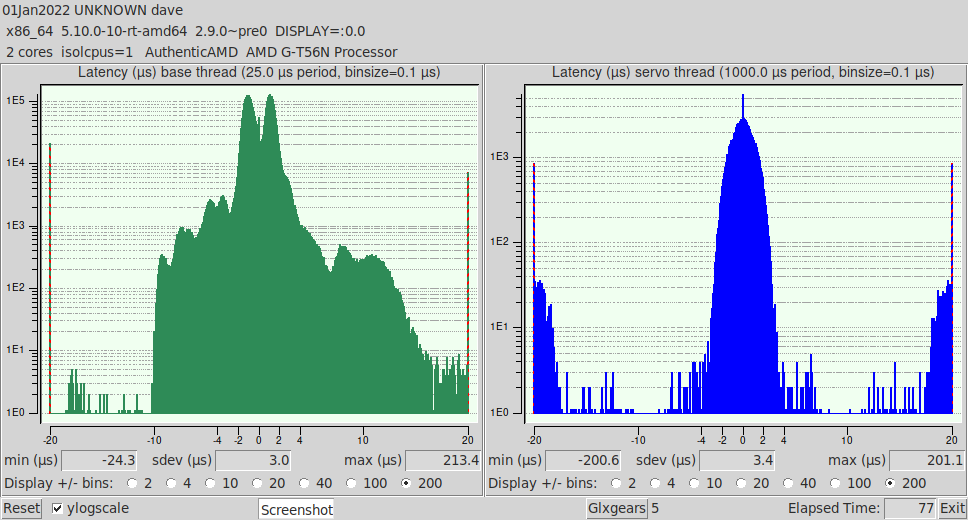The image size is (968, 520).
Task: Click the kernel version line 'x86_64 5.10.0-10-rt-amd64'
Action: tap(96, 31)
